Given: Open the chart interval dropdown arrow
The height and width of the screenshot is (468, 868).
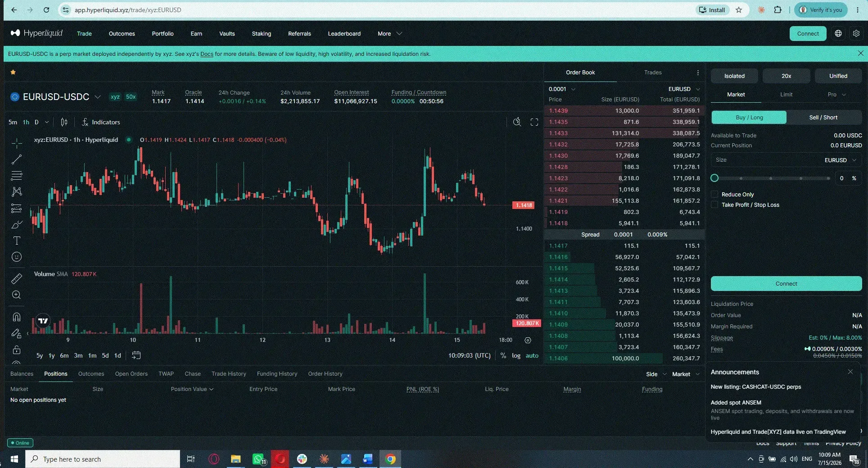Looking at the screenshot, I should 47,122.
